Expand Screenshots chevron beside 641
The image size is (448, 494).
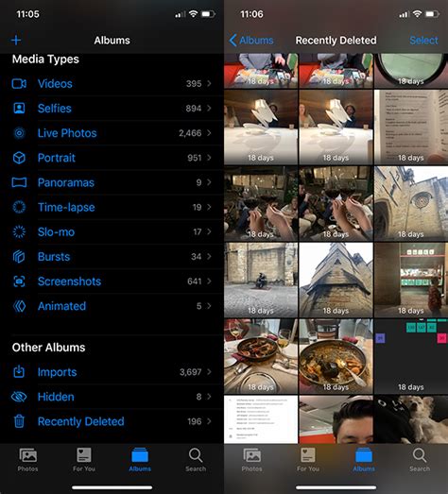(209, 281)
